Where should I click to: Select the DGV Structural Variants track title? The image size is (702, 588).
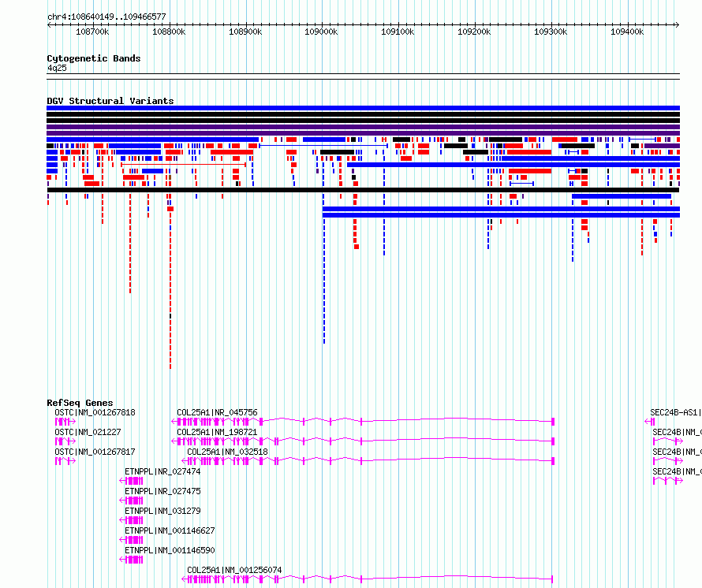(x=110, y=101)
